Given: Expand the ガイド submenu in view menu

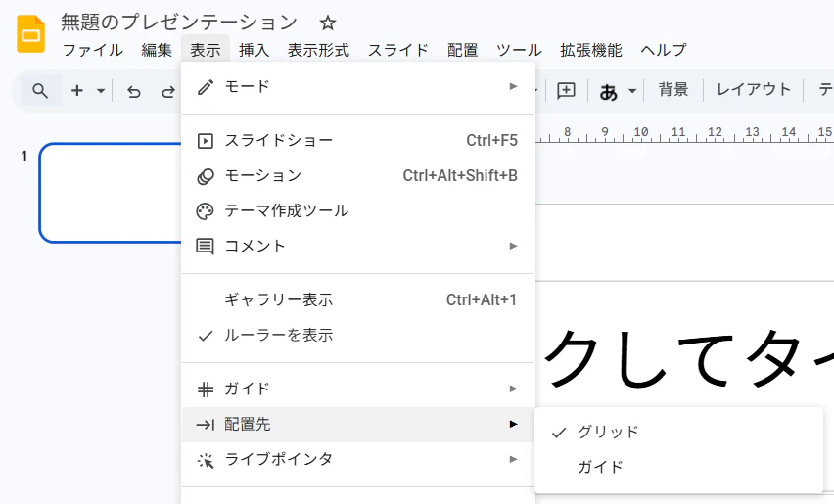Looking at the screenshot, I should click(358, 389).
